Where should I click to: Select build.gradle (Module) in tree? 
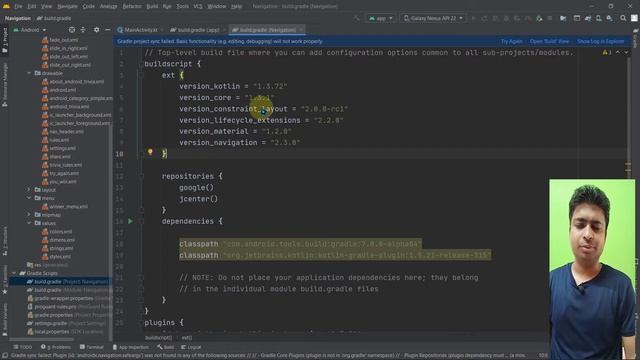click(69, 290)
